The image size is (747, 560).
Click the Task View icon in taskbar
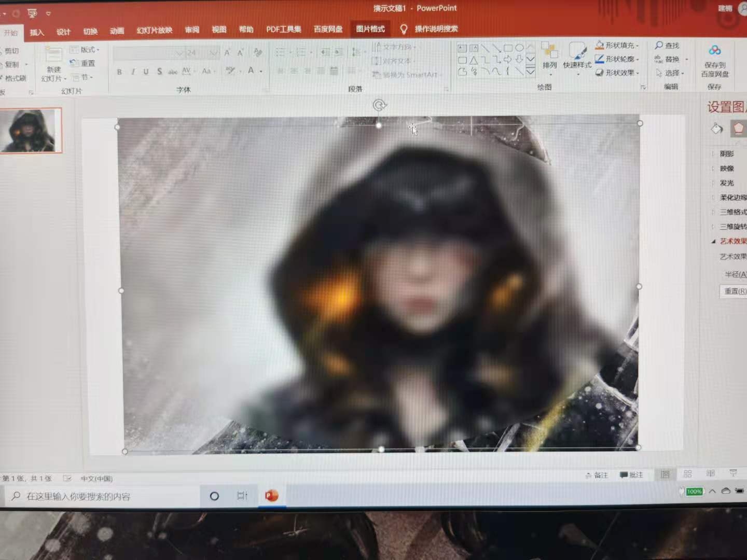242,496
